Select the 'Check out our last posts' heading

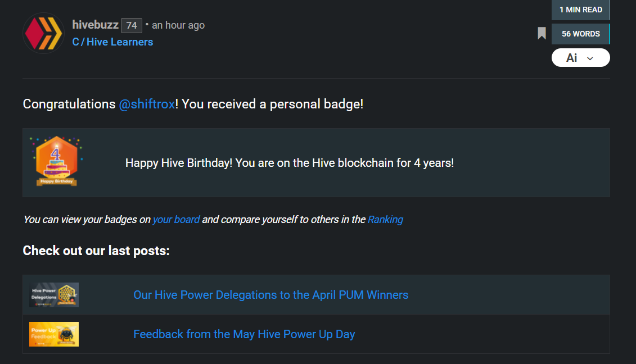96,251
